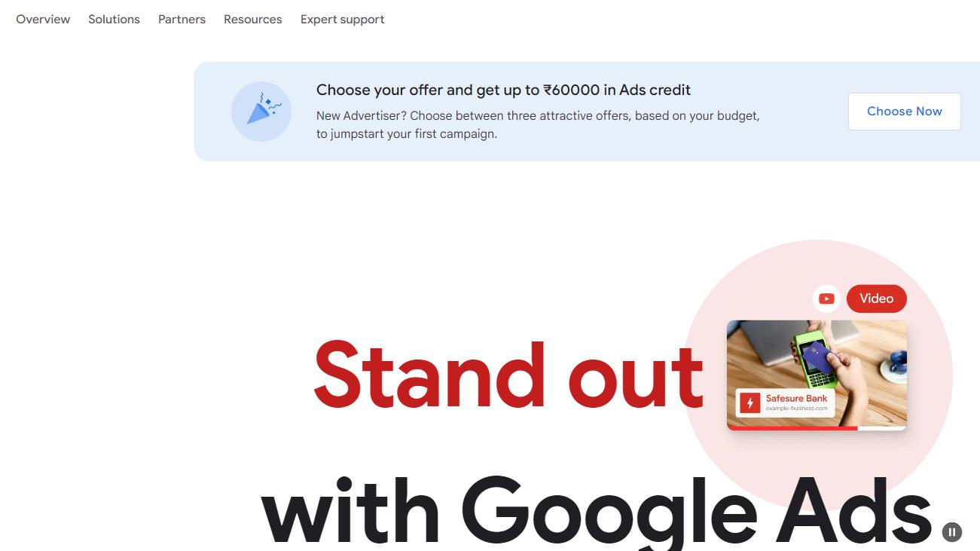
Task: Click the red Stand out headline
Action: pos(508,375)
